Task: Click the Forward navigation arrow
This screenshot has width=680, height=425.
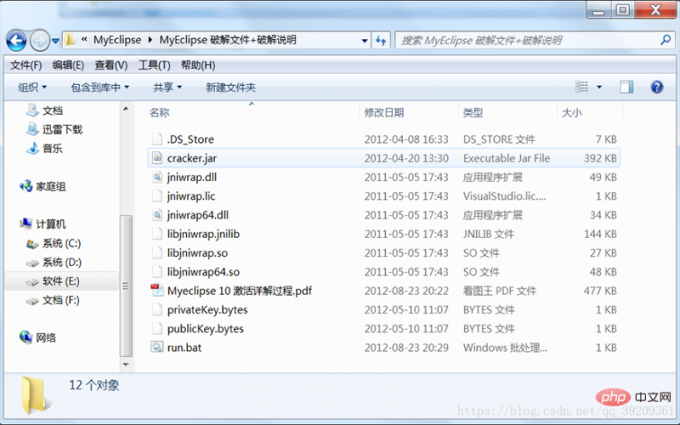Action: (x=39, y=41)
